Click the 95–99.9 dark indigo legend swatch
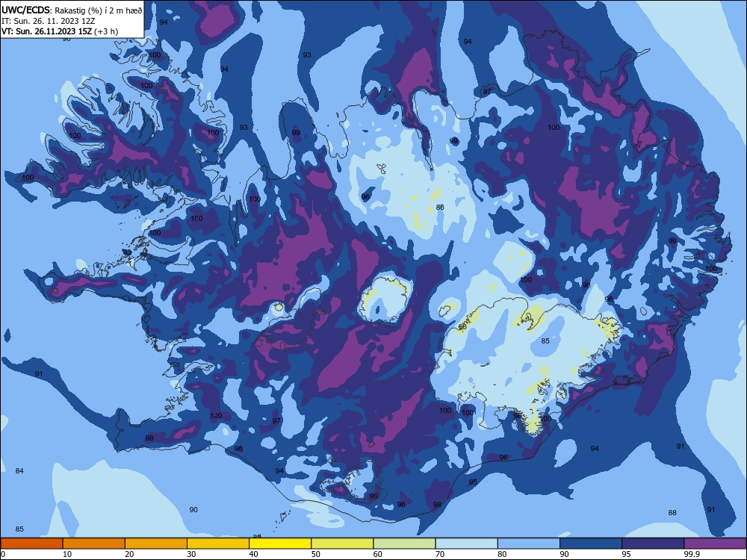Viewport: 747px width, 560px height. [x=653, y=544]
